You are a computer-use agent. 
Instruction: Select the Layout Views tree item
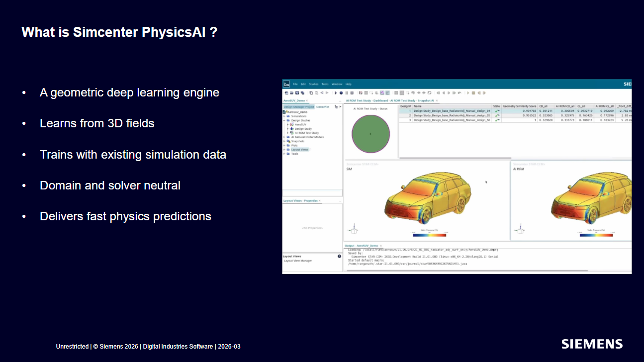[x=300, y=150]
